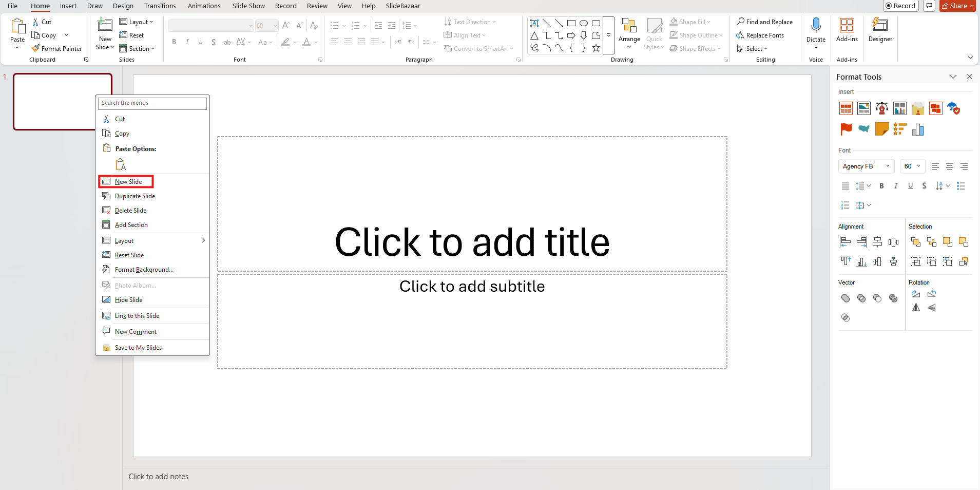980x490 pixels.
Task: Click the Record button at top right
Action: pyautogui.click(x=900, y=6)
